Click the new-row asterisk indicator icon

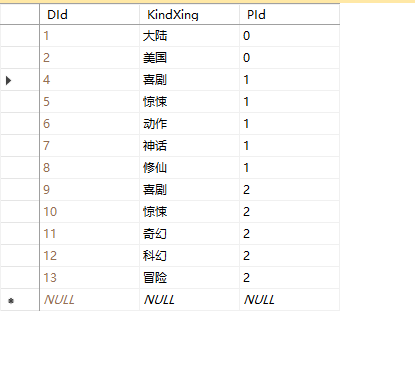[x=11, y=301]
